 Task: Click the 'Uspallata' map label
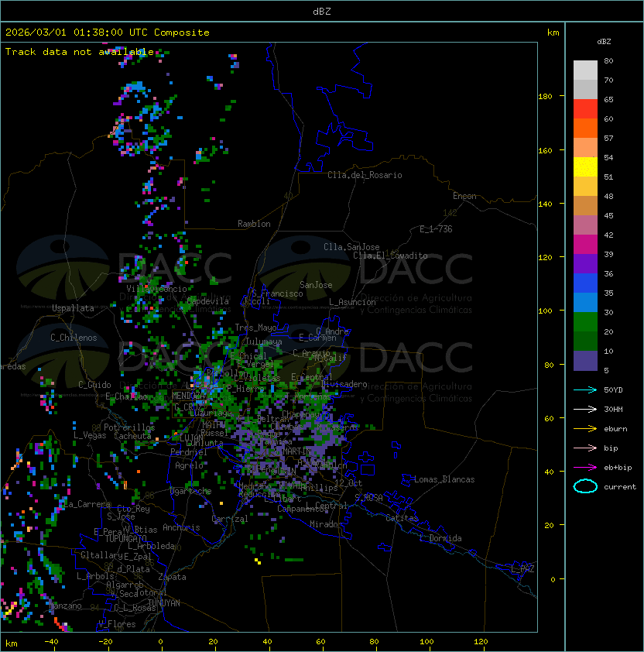click(73, 308)
